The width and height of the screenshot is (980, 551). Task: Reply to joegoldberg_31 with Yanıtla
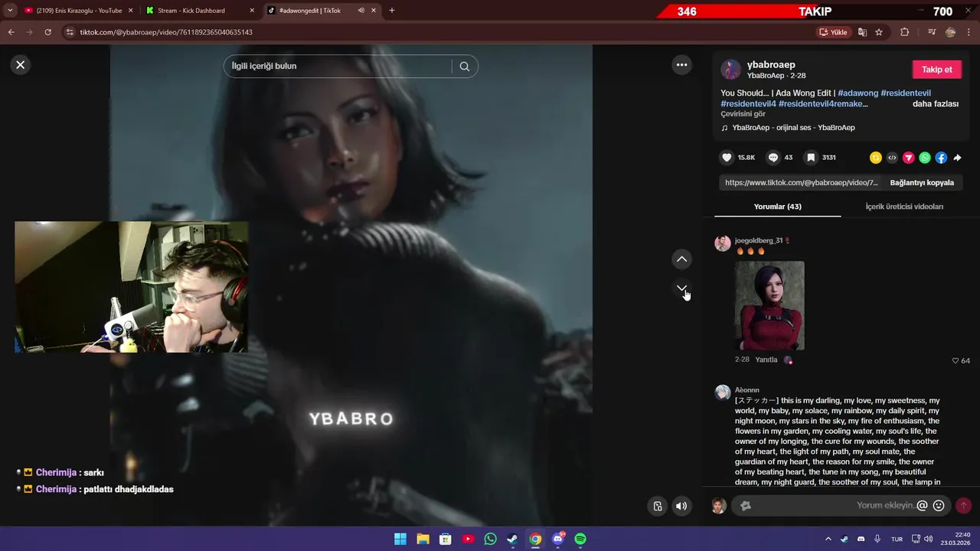(766, 360)
